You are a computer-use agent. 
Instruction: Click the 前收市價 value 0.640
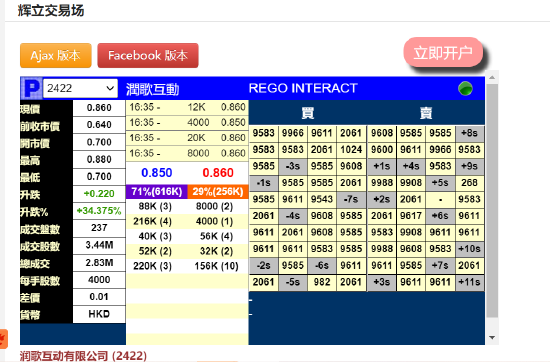(99, 125)
